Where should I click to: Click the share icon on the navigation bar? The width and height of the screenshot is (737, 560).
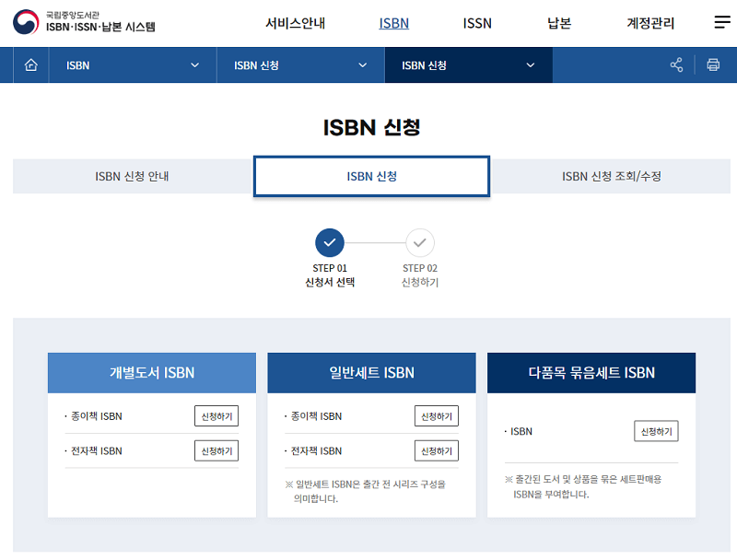coord(675,65)
